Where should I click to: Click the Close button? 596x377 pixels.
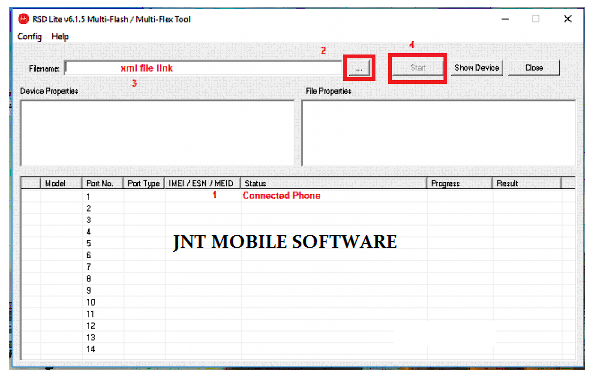tap(534, 68)
